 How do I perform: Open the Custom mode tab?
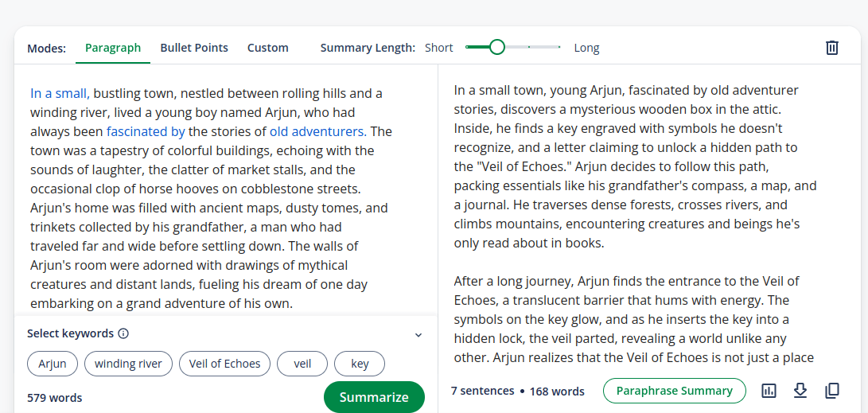coord(268,48)
